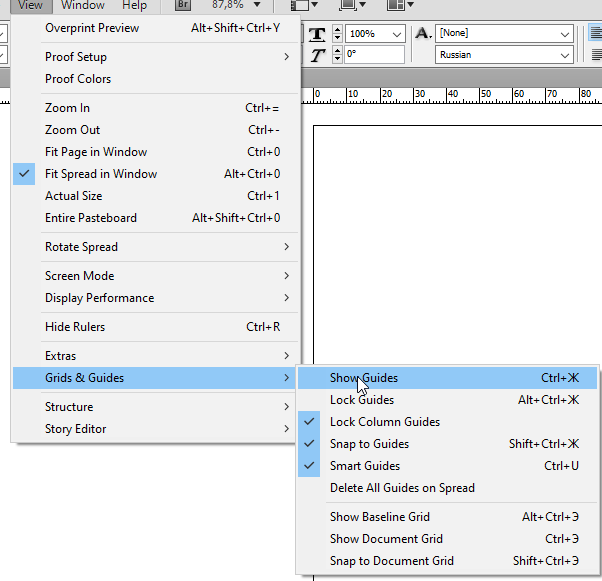Click the align left paragraph icon
Image resolution: width=602 pixels, height=581 pixels.
coord(595,33)
